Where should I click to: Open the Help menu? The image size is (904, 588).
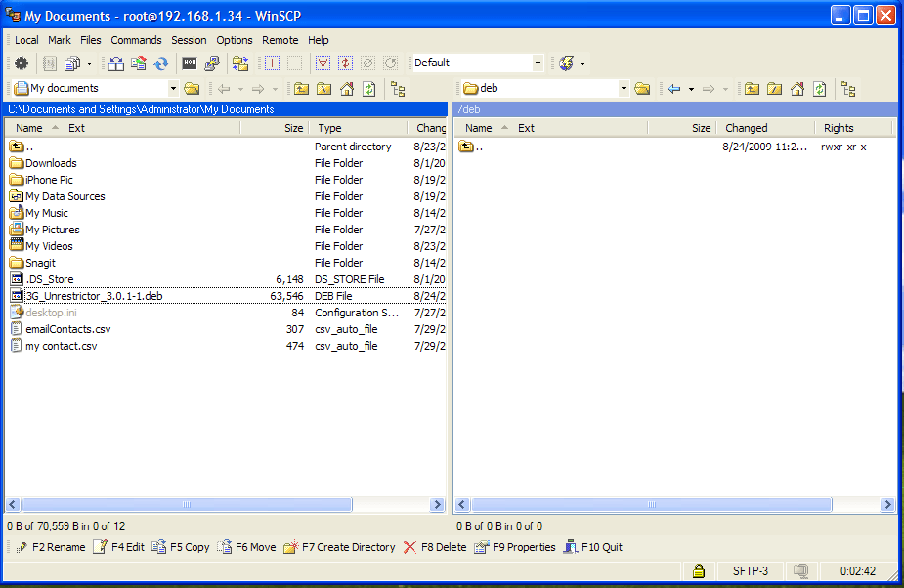319,40
